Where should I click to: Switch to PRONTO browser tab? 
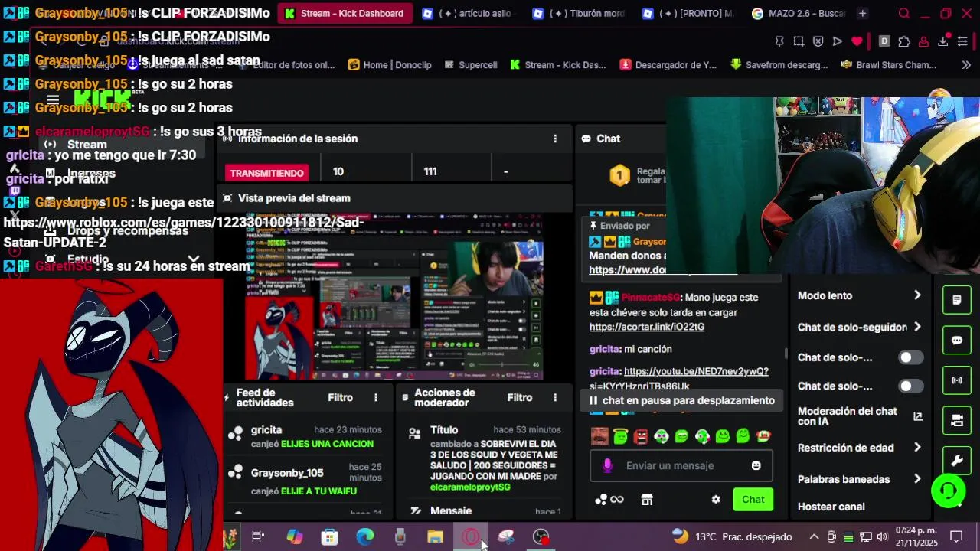[x=689, y=14]
